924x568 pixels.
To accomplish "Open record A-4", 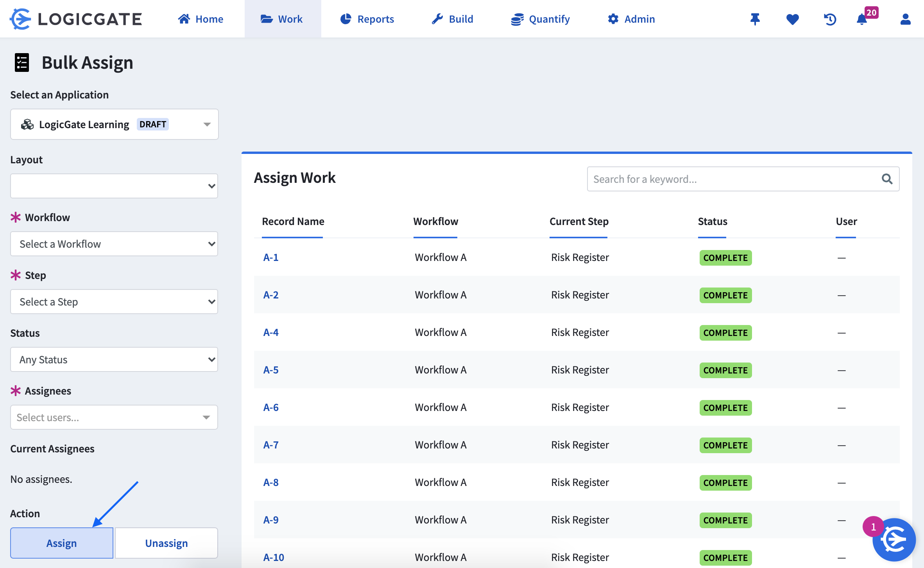I will tap(271, 332).
